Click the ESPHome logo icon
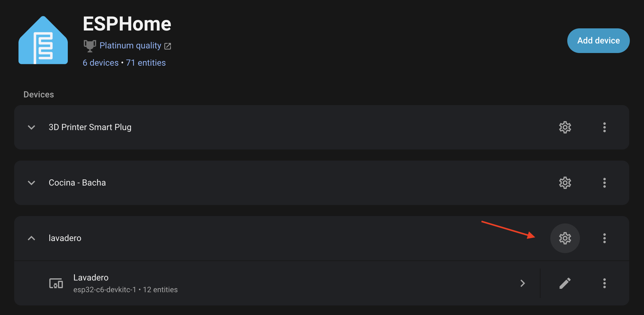644x315 pixels. pyautogui.click(x=43, y=40)
